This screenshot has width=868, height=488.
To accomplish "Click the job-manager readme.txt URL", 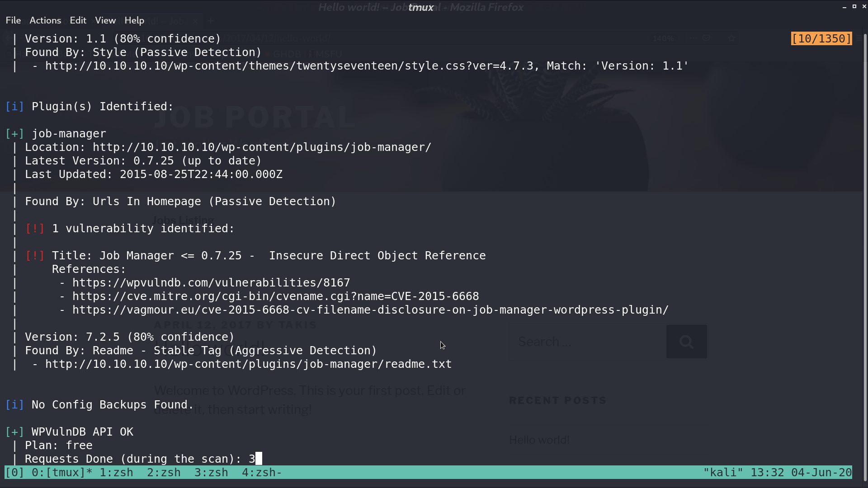I will click(x=248, y=364).
